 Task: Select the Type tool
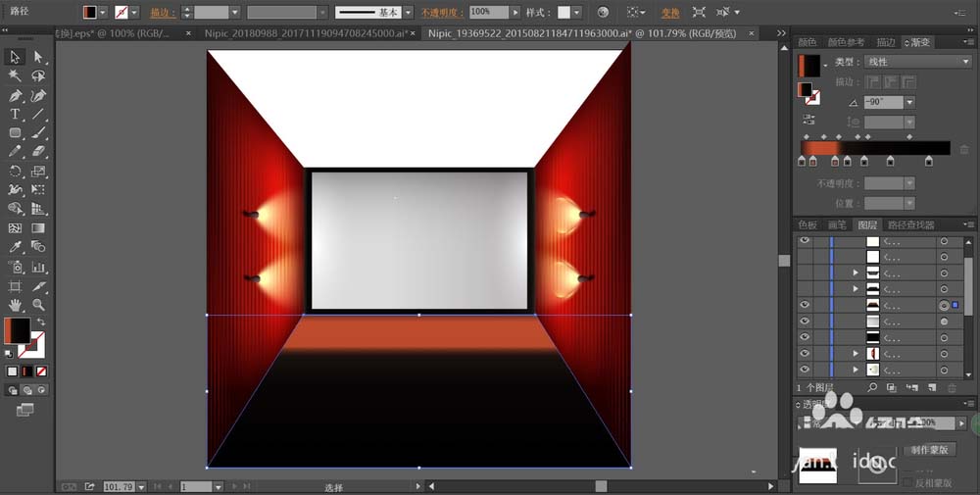[x=15, y=115]
